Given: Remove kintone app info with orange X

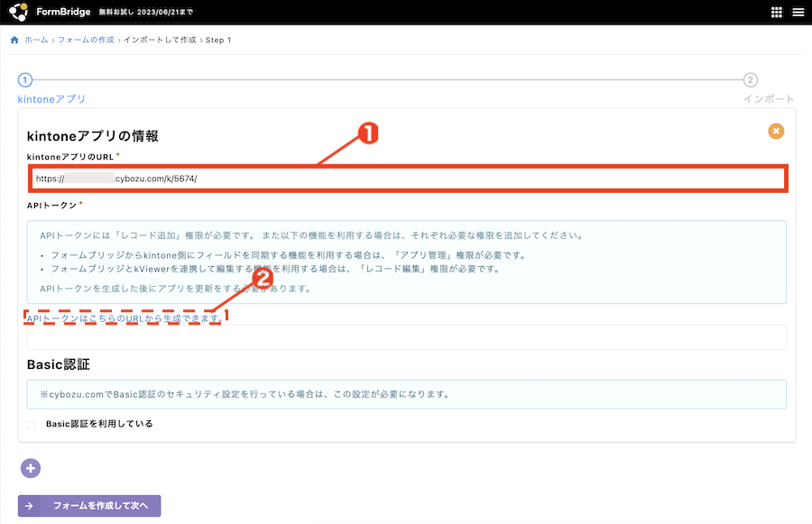Looking at the screenshot, I should pos(776,131).
